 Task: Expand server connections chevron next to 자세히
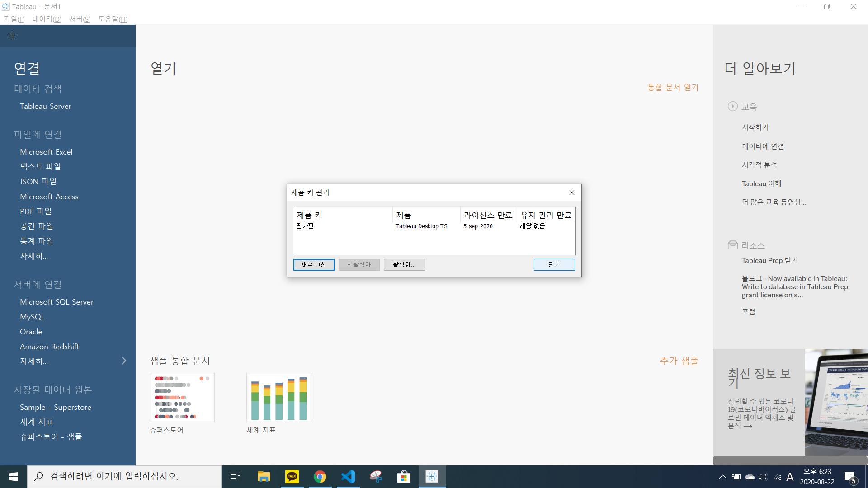click(124, 361)
